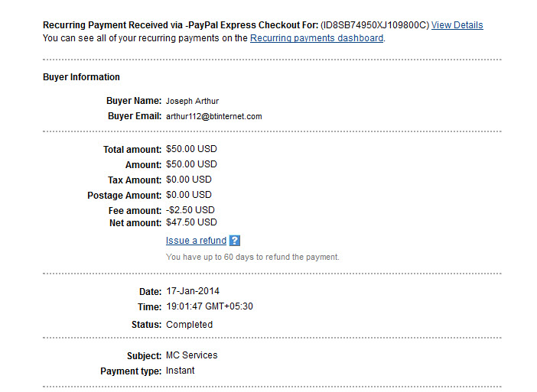Click the date 17-Jan-2014
This screenshot has width=537, height=392.
[193, 291]
